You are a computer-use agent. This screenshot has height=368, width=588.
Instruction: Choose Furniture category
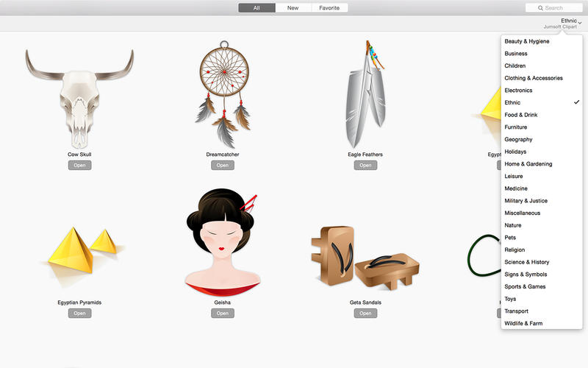click(542, 127)
